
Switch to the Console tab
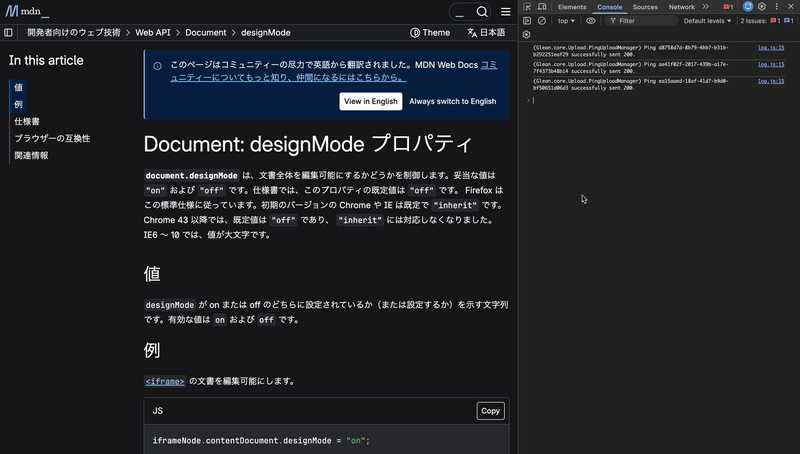(610, 7)
